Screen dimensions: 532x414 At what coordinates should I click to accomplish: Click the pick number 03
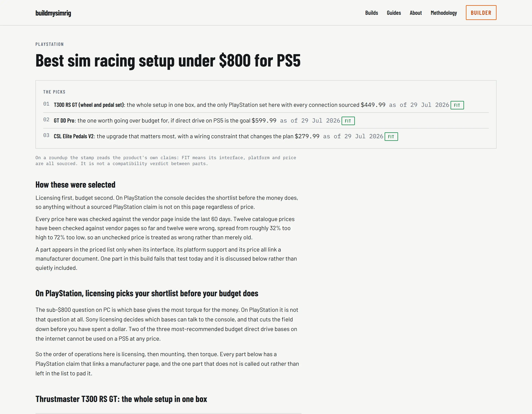(46, 135)
